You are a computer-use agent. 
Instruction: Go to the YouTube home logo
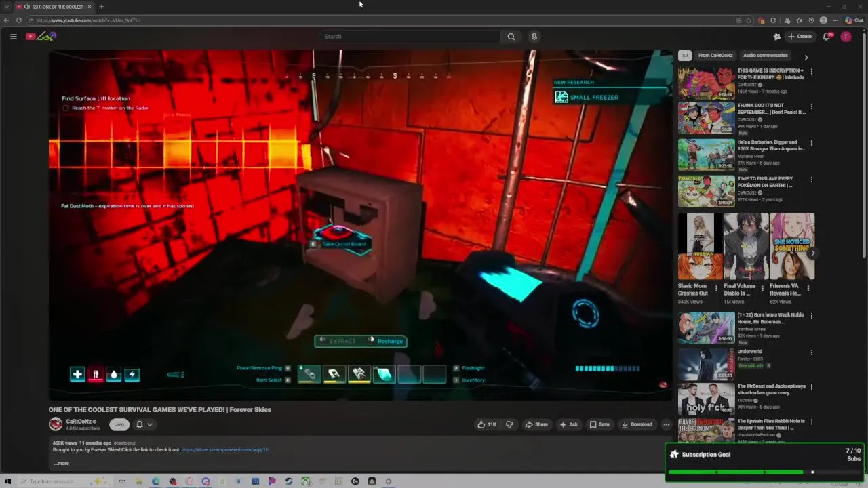(x=41, y=37)
